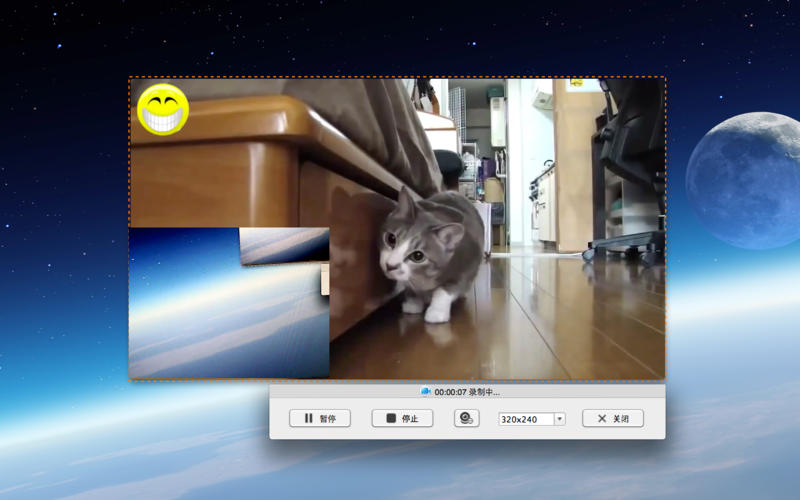Click the moon on the desktop wallpaper
This screenshot has width=800, height=500.
tap(745, 180)
